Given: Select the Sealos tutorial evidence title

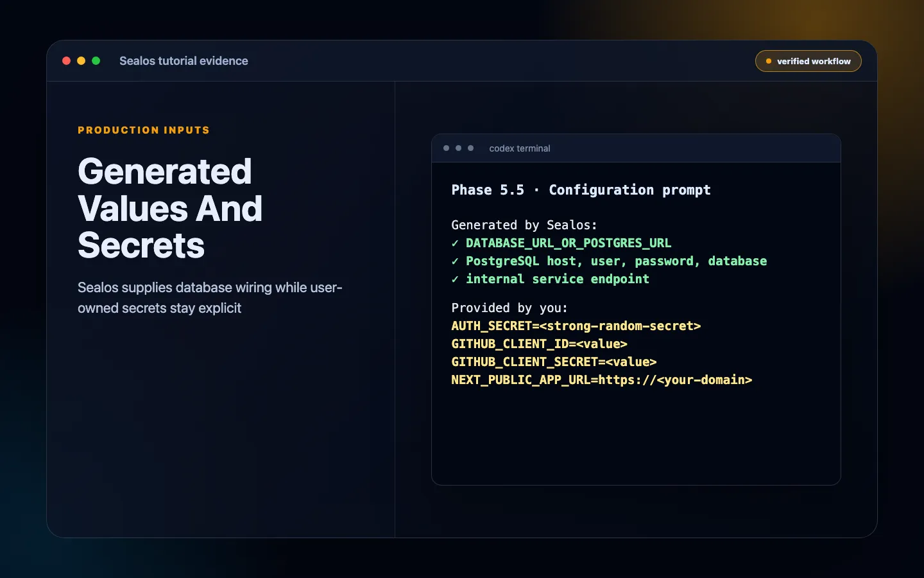Looking at the screenshot, I should [184, 61].
